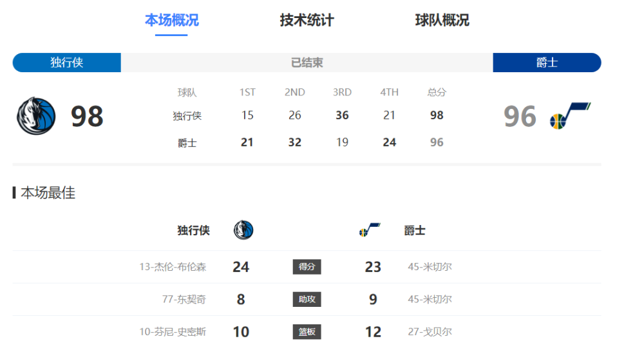Click 独行侠 team name in 本场最佳
The height and width of the screenshot is (352, 644).
tap(193, 230)
